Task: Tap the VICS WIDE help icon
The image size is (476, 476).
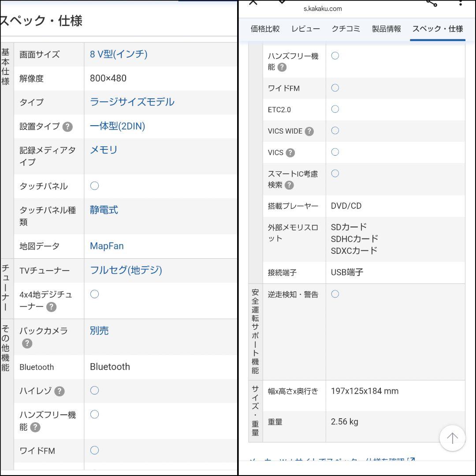Action: click(309, 131)
